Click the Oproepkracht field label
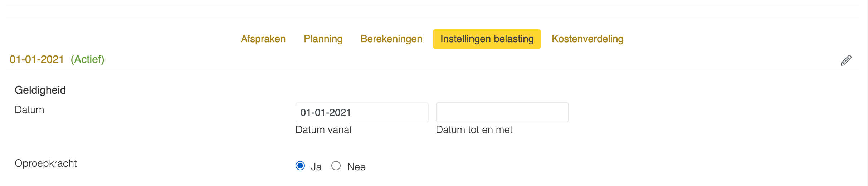Screen dimensions: 868x186 click(46, 163)
